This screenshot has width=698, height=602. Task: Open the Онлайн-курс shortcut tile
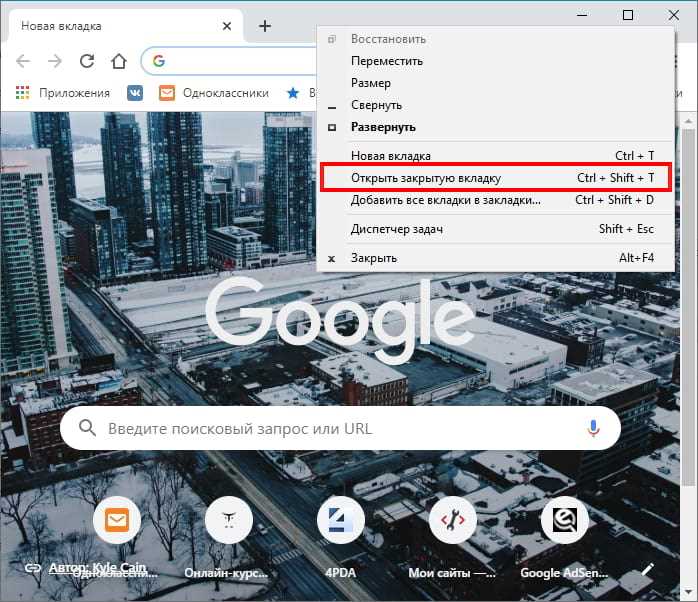pos(229,520)
